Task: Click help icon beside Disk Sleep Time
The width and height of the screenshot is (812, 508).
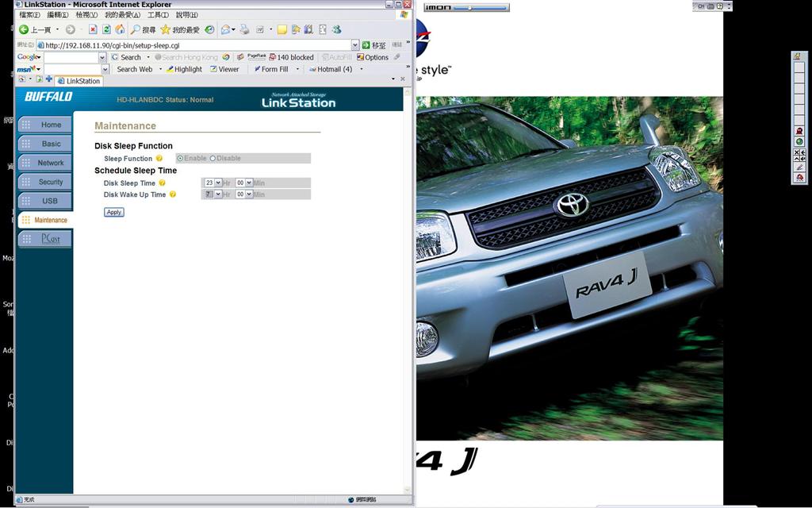Action: click(162, 183)
